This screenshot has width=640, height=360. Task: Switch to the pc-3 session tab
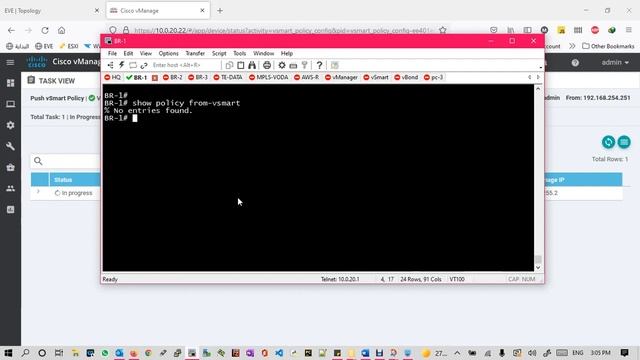coord(433,77)
